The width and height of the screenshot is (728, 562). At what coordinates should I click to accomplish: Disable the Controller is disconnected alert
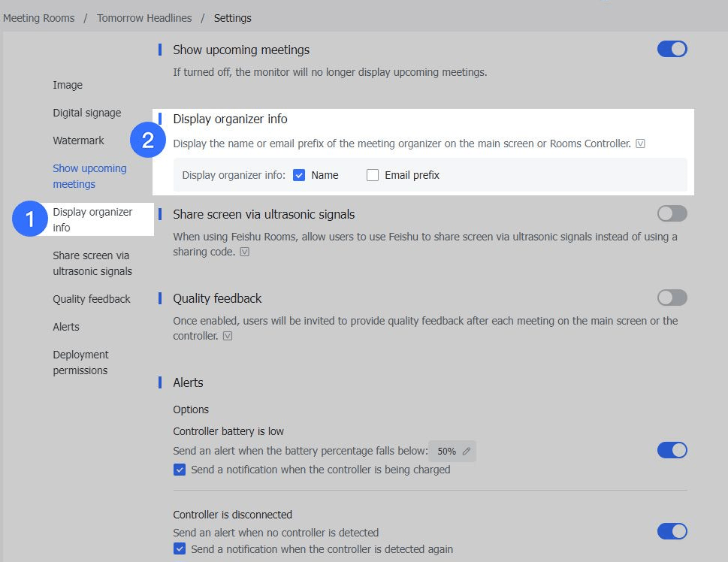[x=672, y=531]
